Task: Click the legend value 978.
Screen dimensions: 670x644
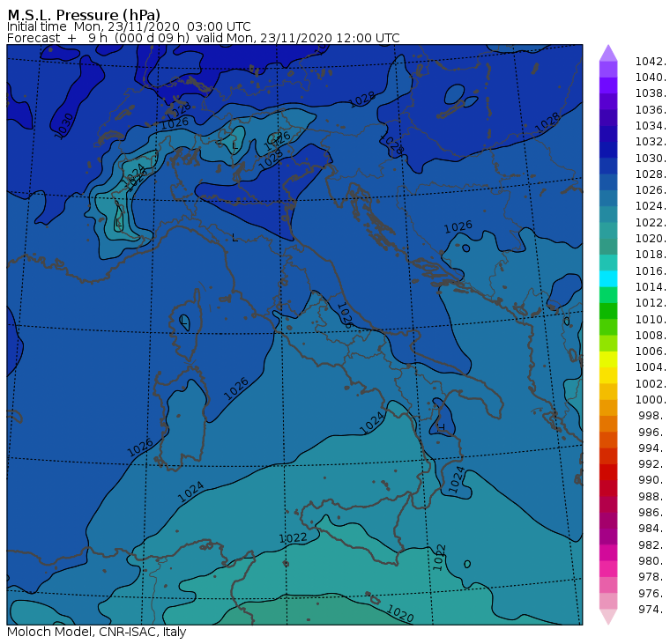Action: (x=652, y=577)
